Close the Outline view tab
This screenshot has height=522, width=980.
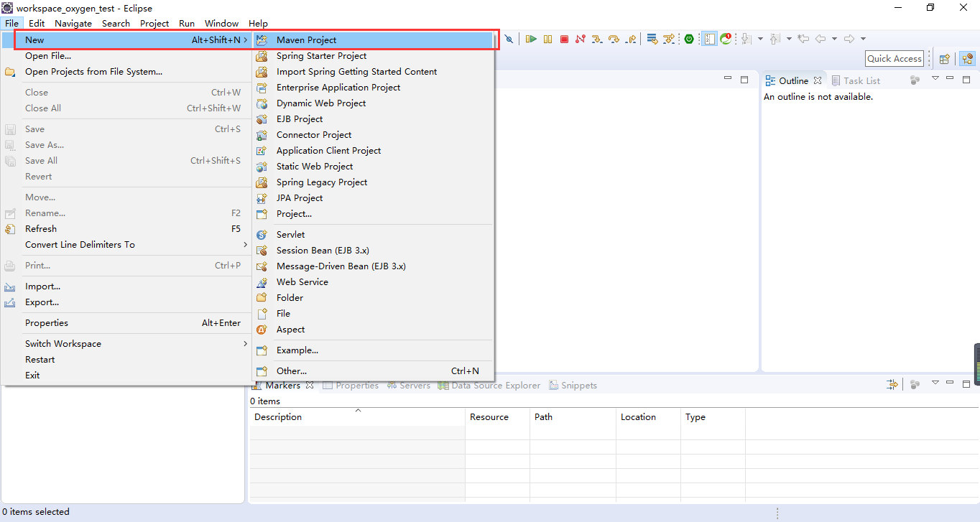[818, 80]
